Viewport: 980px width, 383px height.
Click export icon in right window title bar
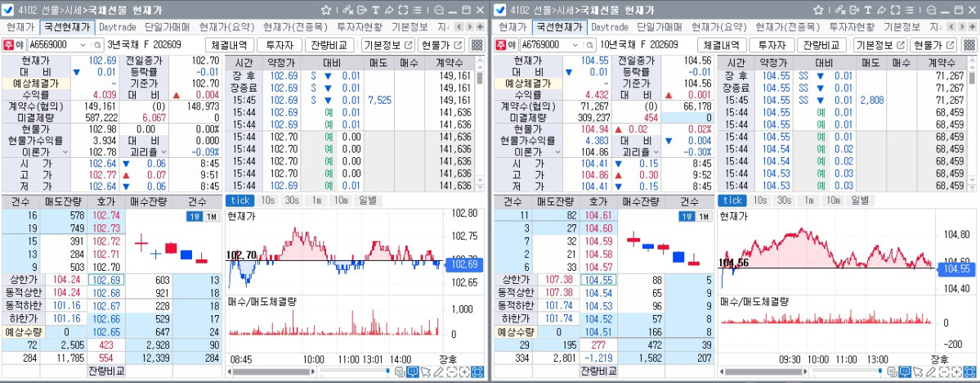pyautogui.click(x=854, y=10)
